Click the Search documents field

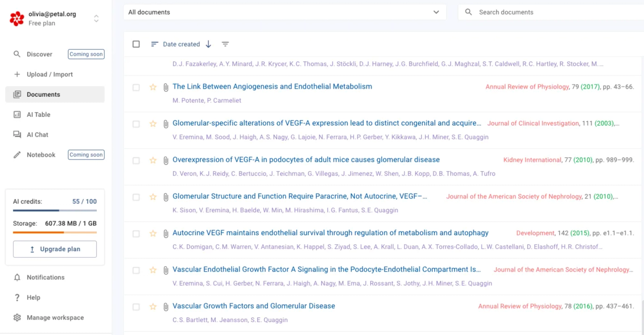[551, 12]
